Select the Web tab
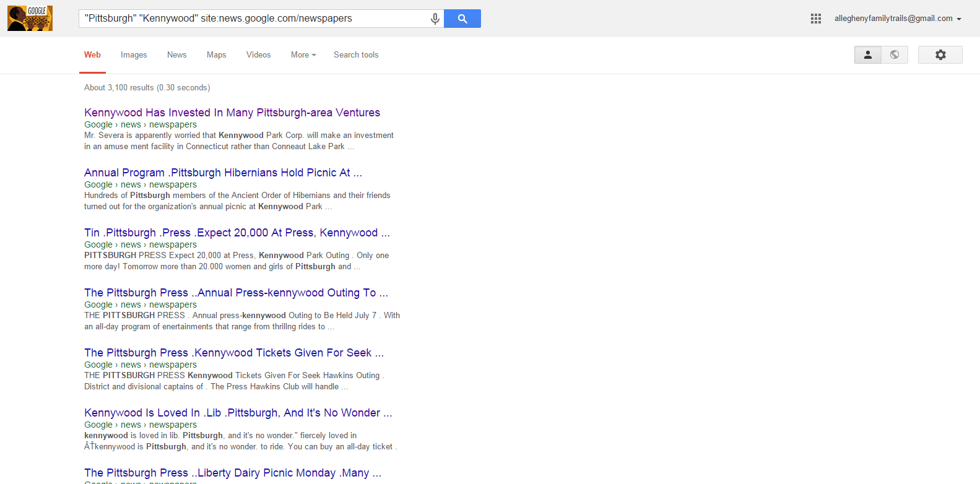980x484 pixels. pos(92,55)
